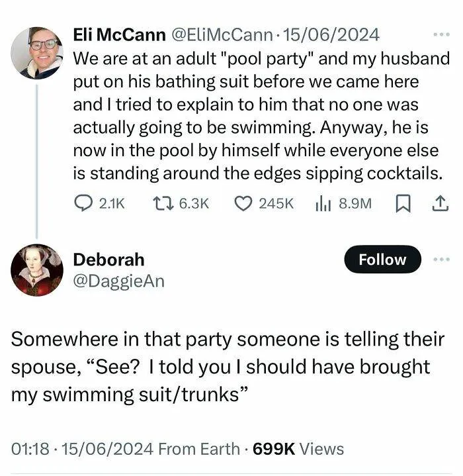Image resolution: width=463 pixels, height=476 pixels.
Task: Open the @DaggieAn handle
Action: pyautogui.click(x=118, y=281)
